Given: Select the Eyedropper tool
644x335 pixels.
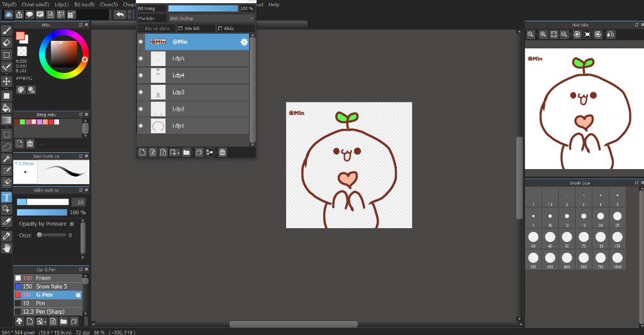Looking at the screenshot, I should point(6,236).
